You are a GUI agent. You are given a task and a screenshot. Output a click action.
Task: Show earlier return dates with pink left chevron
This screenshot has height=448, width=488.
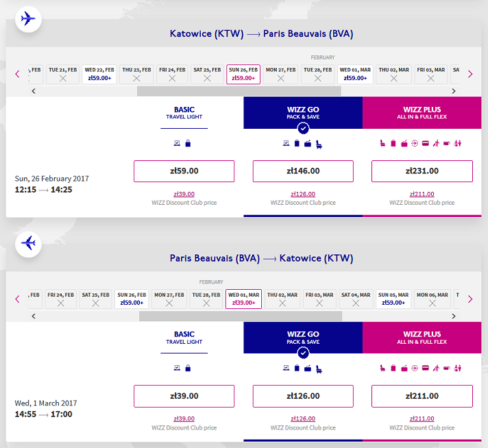(17, 299)
